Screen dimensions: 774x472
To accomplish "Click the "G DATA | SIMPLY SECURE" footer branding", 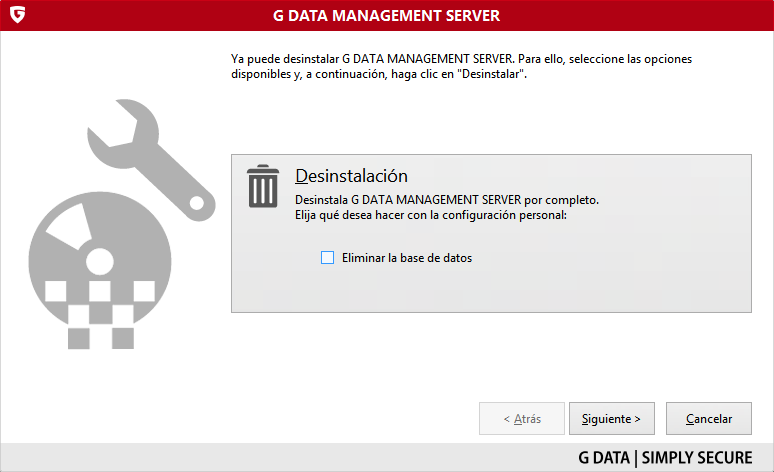I will click(665, 458).
